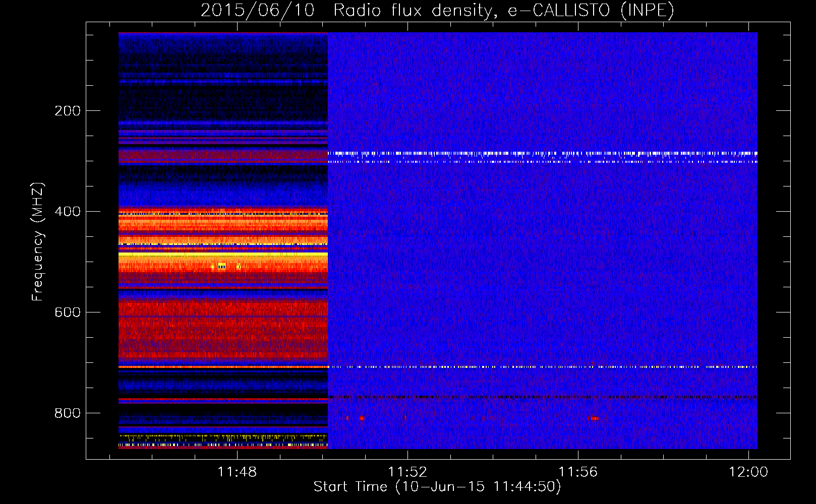Click the 11:52 time tick label

(x=407, y=472)
